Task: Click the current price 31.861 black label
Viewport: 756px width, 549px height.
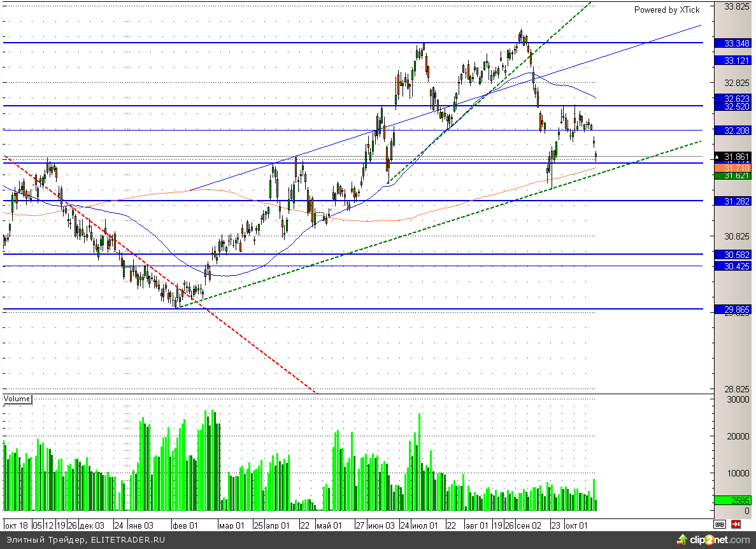Action: point(736,156)
